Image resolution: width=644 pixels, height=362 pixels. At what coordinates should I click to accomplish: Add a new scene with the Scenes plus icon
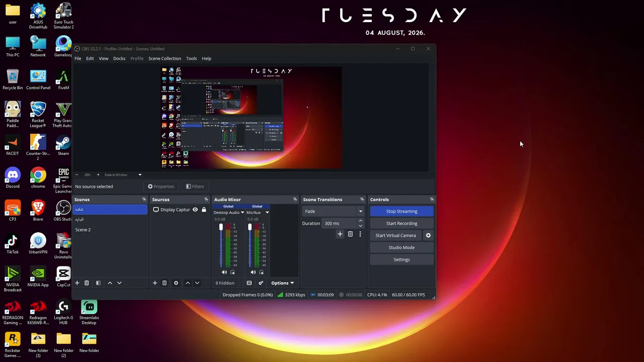[77, 283]
